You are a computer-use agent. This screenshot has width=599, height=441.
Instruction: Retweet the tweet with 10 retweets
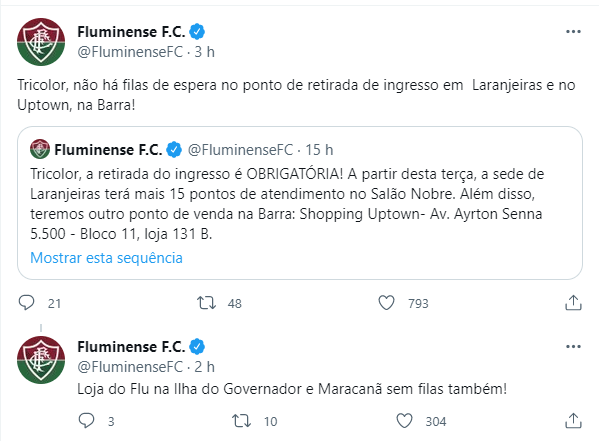pyautogui.click(x=241, y=421)
